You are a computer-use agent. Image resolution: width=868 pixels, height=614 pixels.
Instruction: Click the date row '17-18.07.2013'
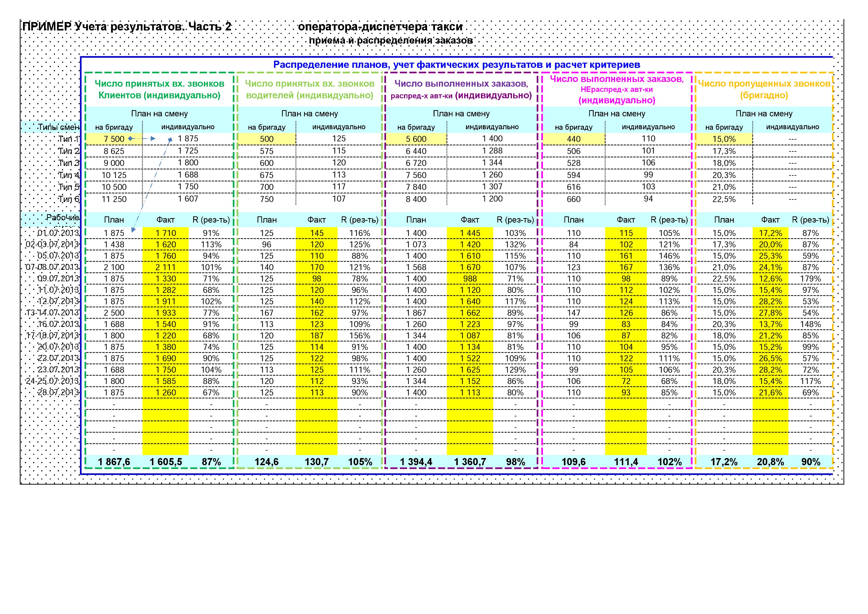[x=52, y=335]
